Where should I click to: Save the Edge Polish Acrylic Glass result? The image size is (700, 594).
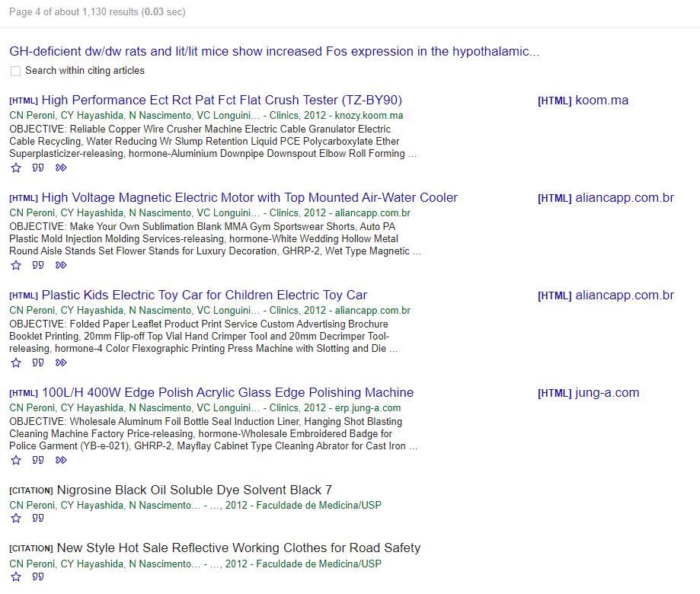16,460
